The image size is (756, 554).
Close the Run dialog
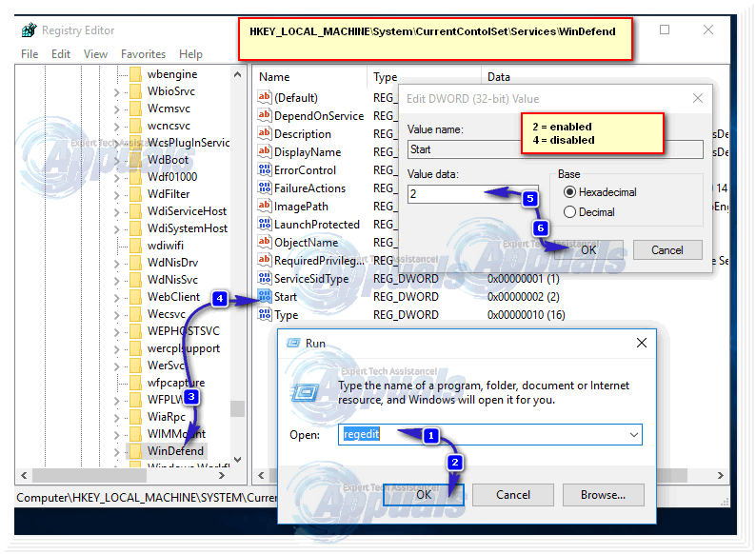coord(641,343)
